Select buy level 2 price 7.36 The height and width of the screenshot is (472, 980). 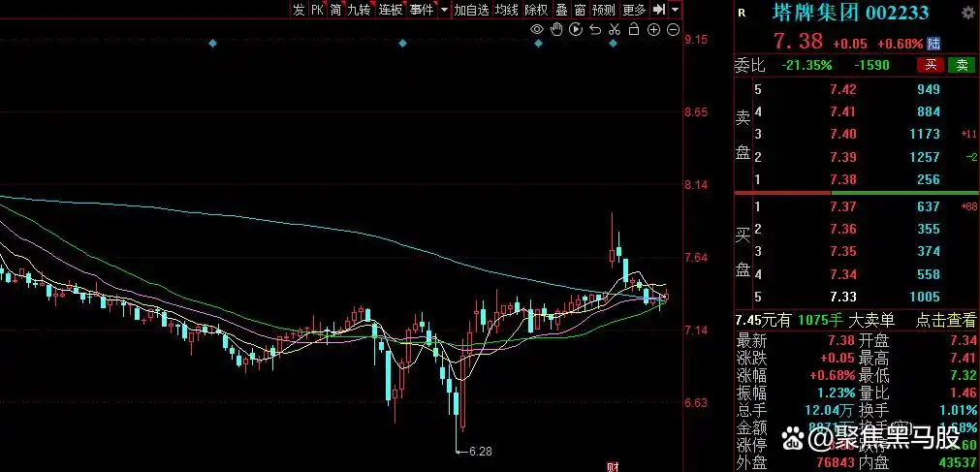842,229
